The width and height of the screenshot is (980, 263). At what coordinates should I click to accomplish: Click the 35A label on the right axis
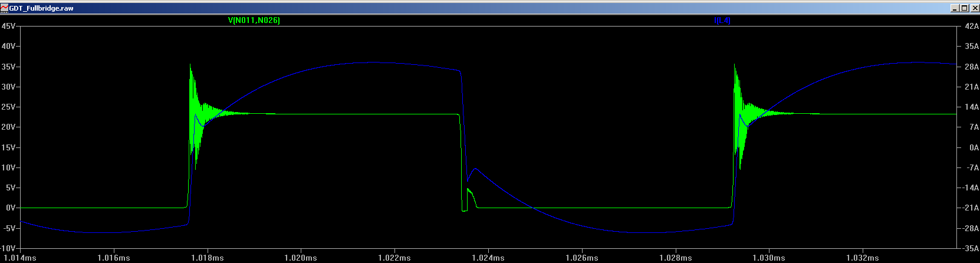pyautogui.click(x=972, y=46)
